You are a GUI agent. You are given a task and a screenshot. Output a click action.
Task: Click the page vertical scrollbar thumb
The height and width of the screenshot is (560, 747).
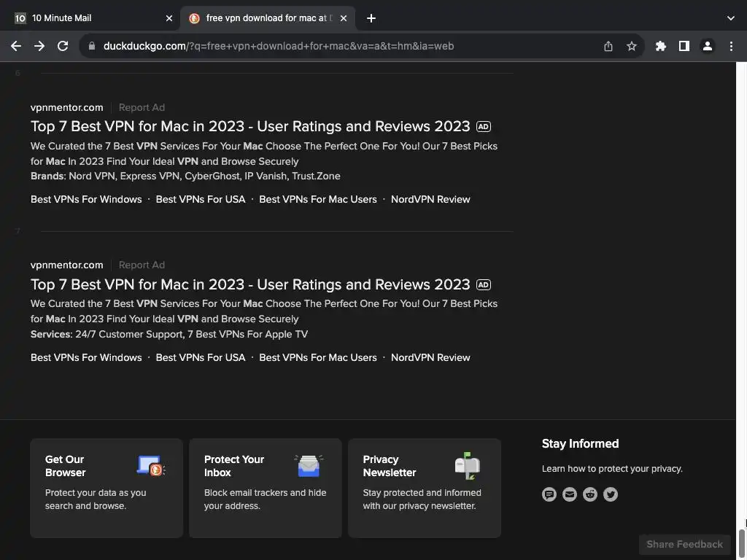(x=742, y=542)
